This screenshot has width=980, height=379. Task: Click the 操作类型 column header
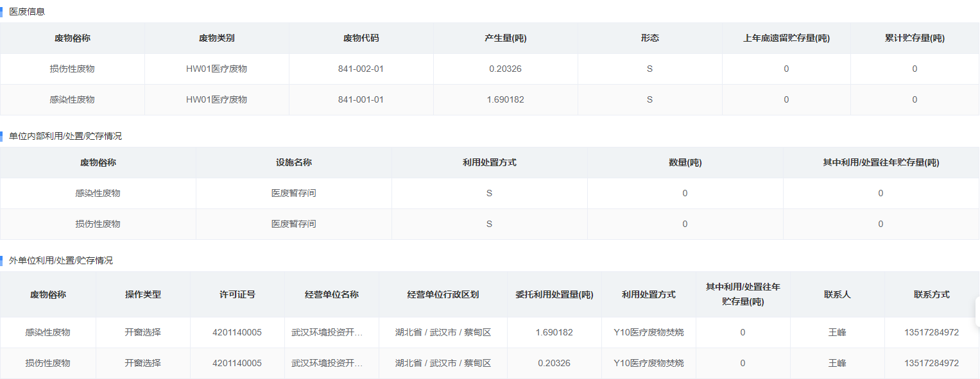(143, 294)
